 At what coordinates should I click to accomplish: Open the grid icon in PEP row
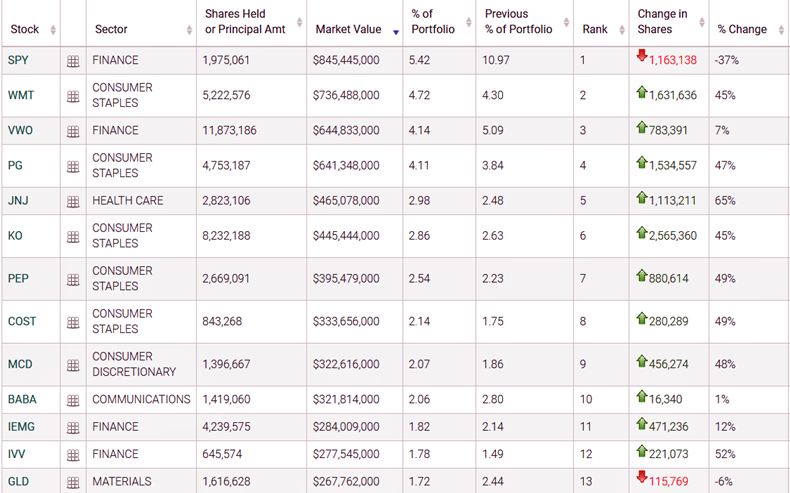click(73, 280)
